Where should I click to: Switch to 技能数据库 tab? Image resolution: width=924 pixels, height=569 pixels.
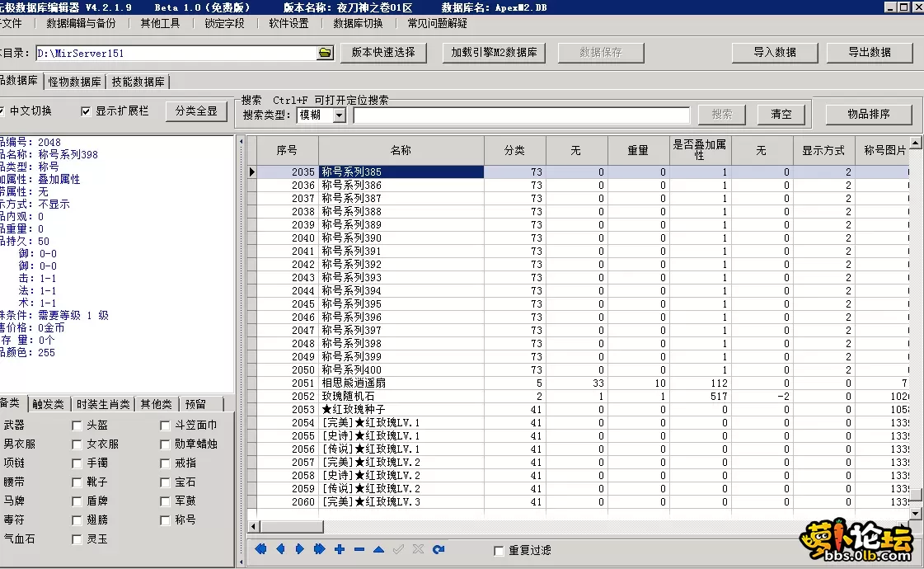coord(138,82)
